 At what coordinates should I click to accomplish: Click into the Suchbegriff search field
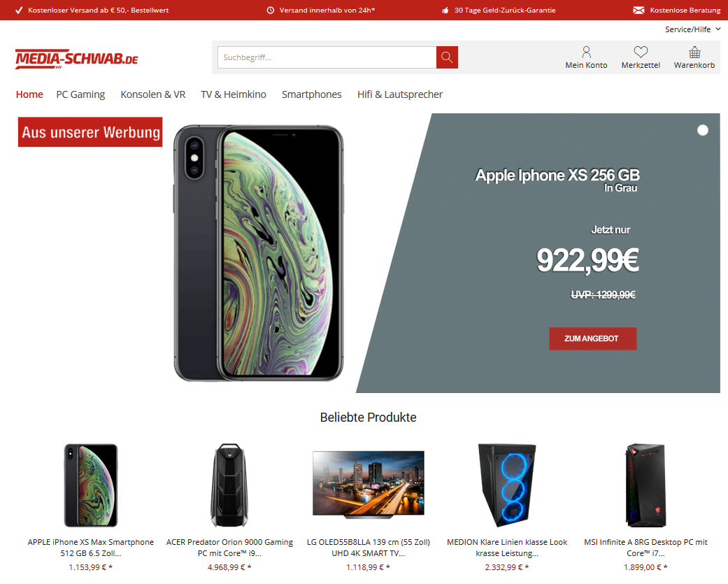[327, 57]
